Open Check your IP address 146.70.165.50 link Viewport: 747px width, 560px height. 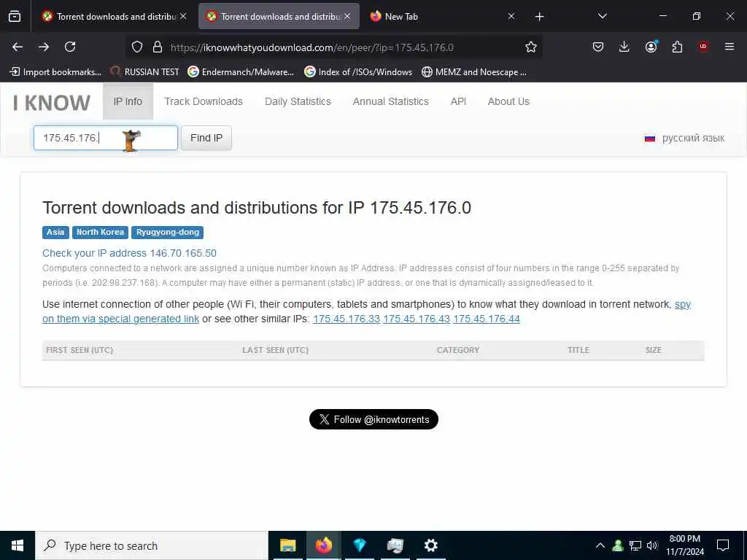pos(129,253)
